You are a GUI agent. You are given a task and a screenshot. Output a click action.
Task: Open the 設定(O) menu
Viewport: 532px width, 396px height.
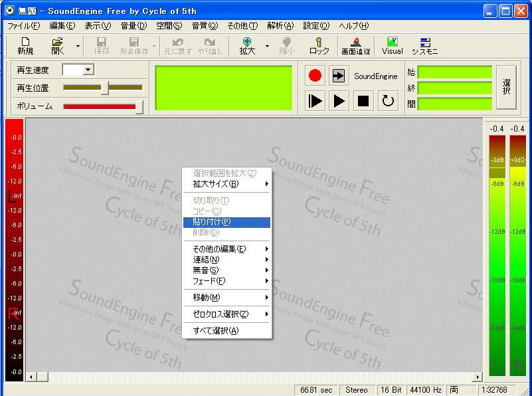coord(316,26)
